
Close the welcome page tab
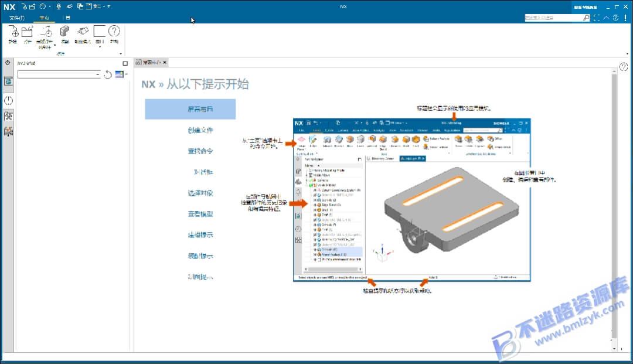click(x=165, y=63)
